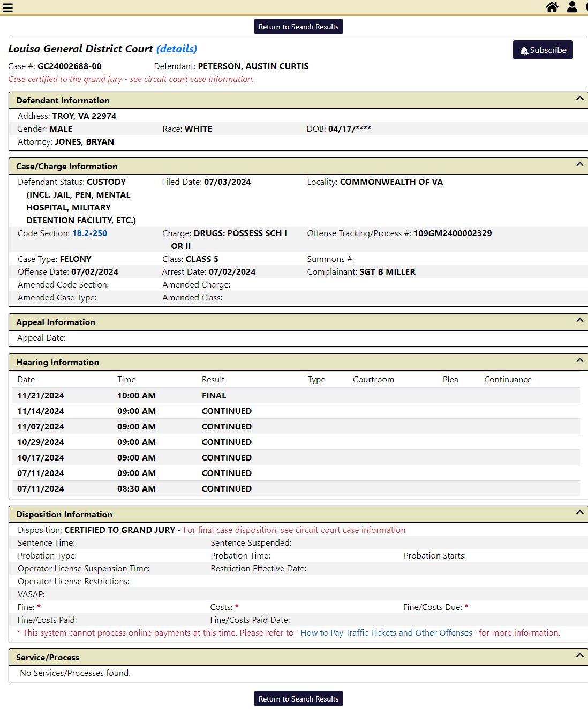Select complainant SGT B MILLER
Screen dimensions: 588x709
click(x=388, y=272)
